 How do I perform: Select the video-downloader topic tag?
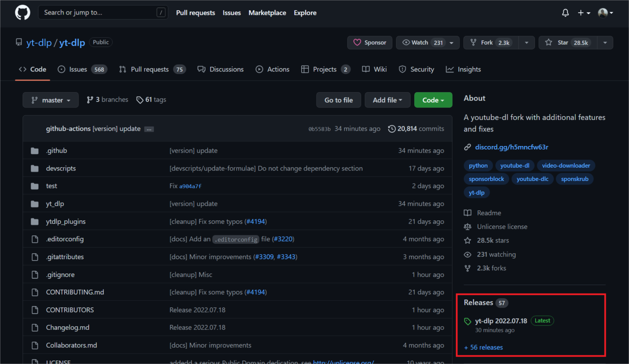[x=566, y=166]
